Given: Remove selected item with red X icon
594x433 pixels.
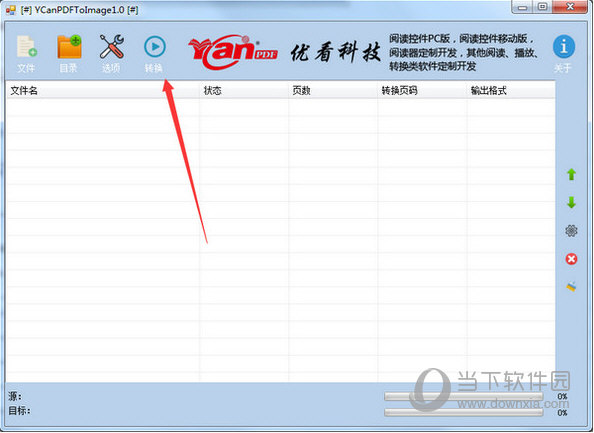Looking at the screenshot, I should click(571, 259).
